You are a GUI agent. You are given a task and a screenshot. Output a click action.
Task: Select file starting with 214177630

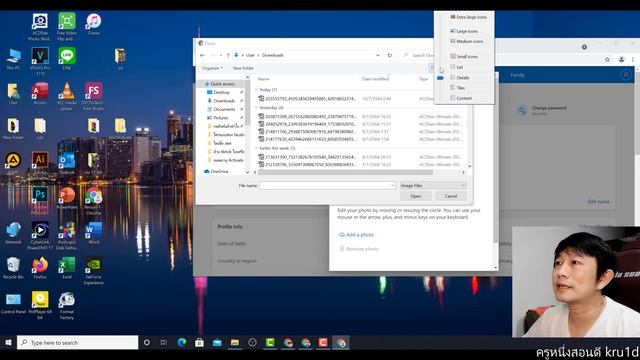(x=307, y=139)
